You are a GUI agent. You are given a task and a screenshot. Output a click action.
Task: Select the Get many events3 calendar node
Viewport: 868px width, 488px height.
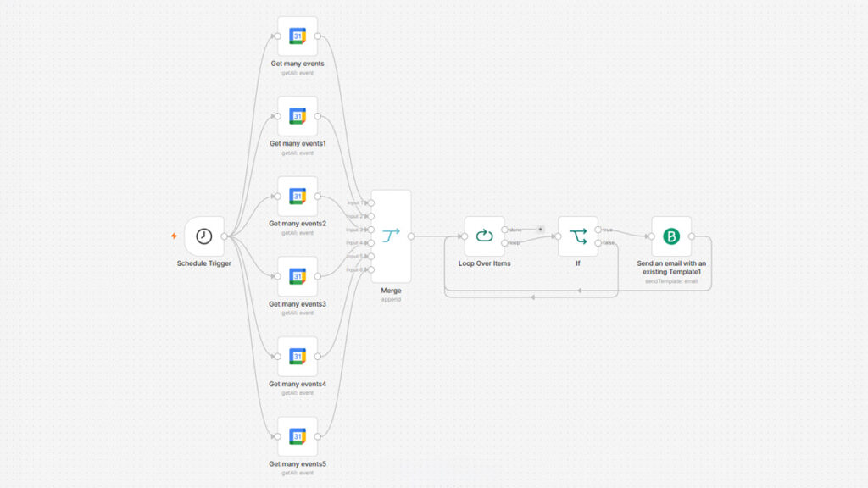[298, 276]
